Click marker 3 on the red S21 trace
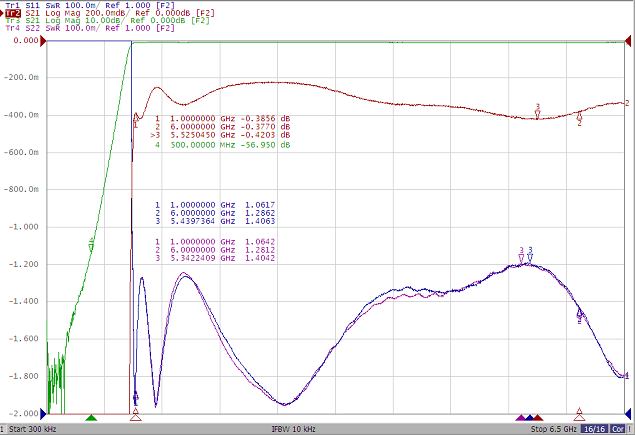This screenshot has height=435, width=635. (x=537, y=114)
